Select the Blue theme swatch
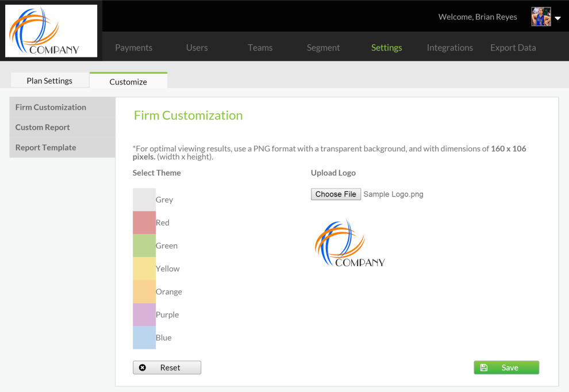The image size is (569, 392). coord(144,337)
